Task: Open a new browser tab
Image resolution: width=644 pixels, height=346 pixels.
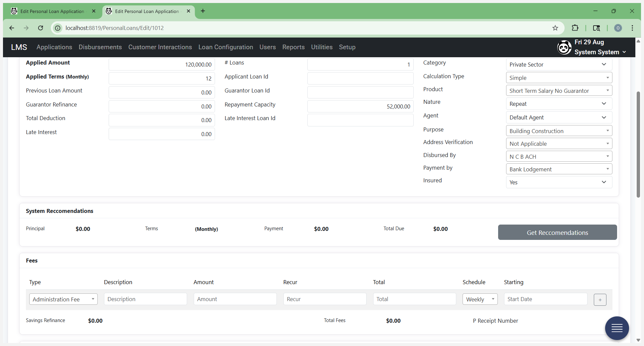Action: (203, 11)
